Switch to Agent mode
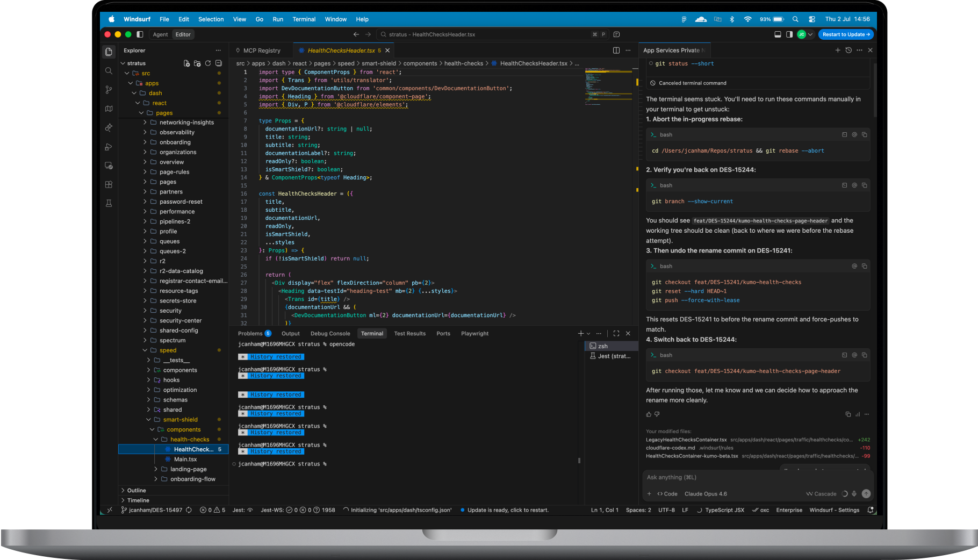Image resolution: width=978 pixels, height=560 pixels. click(160, 34)
